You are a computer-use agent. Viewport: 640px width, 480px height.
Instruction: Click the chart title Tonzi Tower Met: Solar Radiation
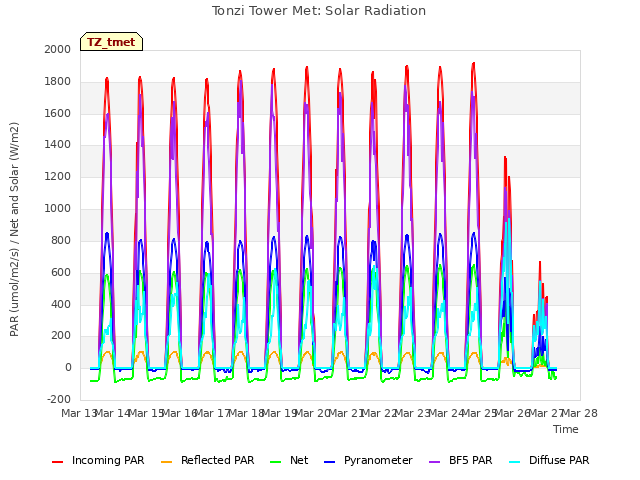click(319, 11)
